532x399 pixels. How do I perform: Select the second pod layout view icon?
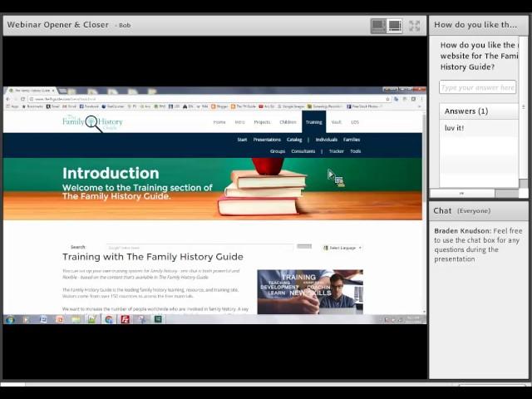395,26
